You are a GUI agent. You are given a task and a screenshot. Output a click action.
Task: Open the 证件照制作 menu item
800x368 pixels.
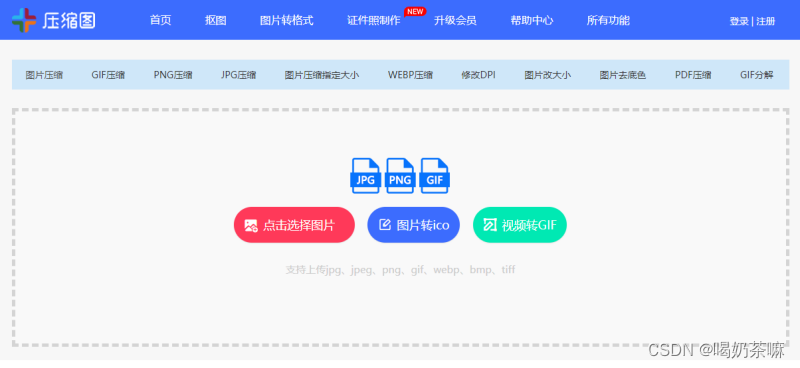coord(374,21)
